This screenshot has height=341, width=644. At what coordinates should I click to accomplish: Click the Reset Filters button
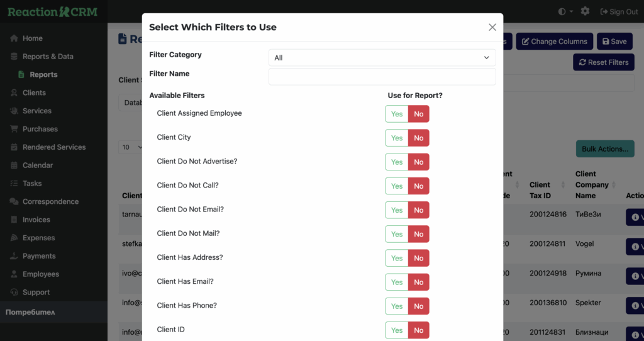(x=603, y=62)
